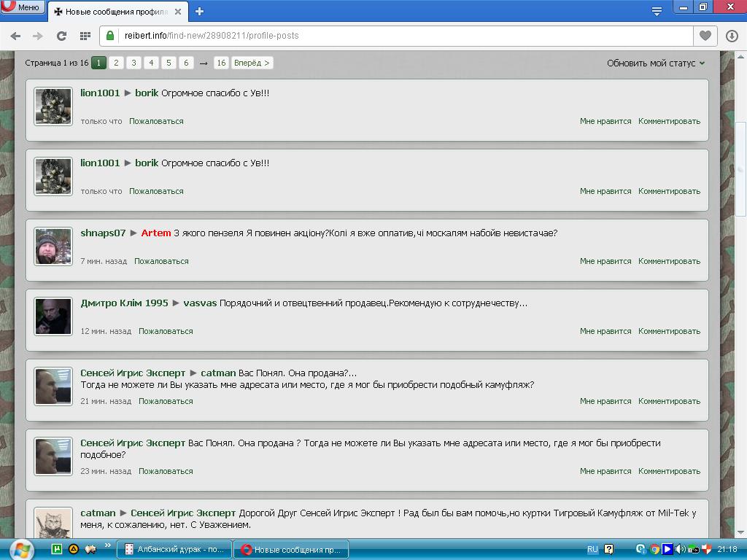Like the Дмитро Клім 1995 post
The width and height of the screenshot is (747, 560).
click(605, 331)
